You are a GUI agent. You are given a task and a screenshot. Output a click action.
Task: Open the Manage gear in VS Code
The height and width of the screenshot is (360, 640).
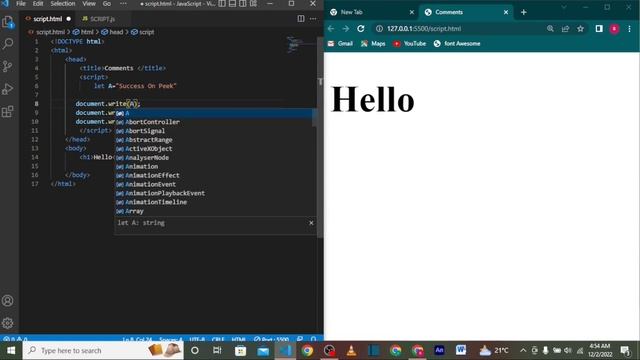pyautogui.click(x=8, y=323)
